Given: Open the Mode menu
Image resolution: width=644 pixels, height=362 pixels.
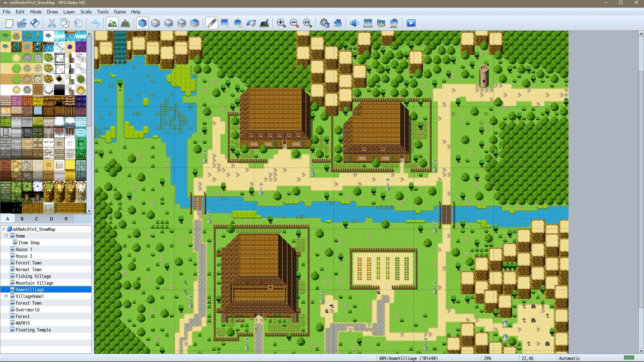Looking at the screenshot, I should pyautogui.click(x=36, y=11).
